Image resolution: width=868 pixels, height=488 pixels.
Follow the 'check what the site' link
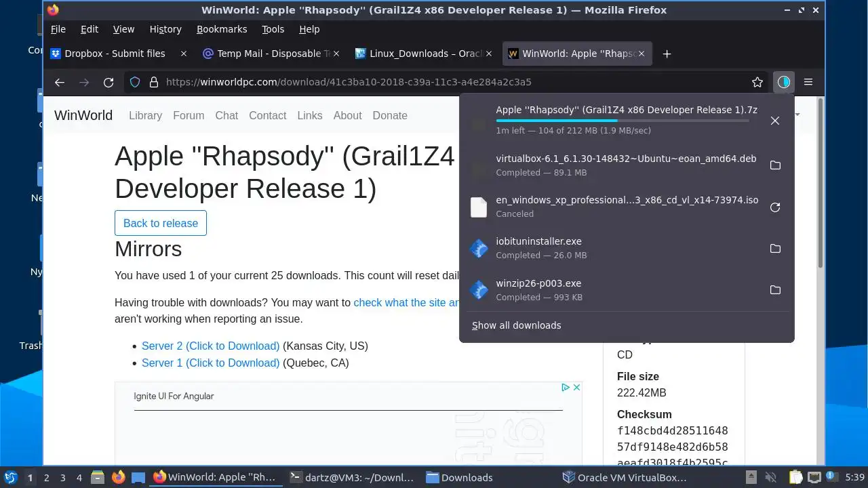click(406, 303)
